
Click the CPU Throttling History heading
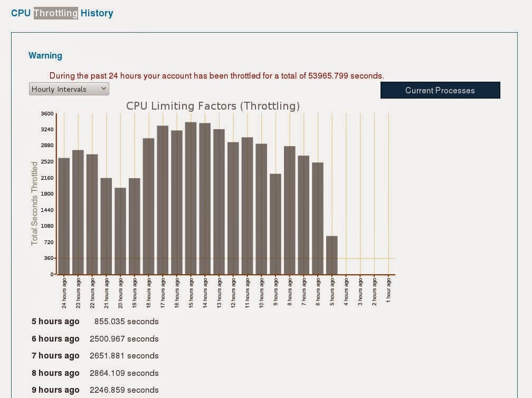tap(62, 13)
